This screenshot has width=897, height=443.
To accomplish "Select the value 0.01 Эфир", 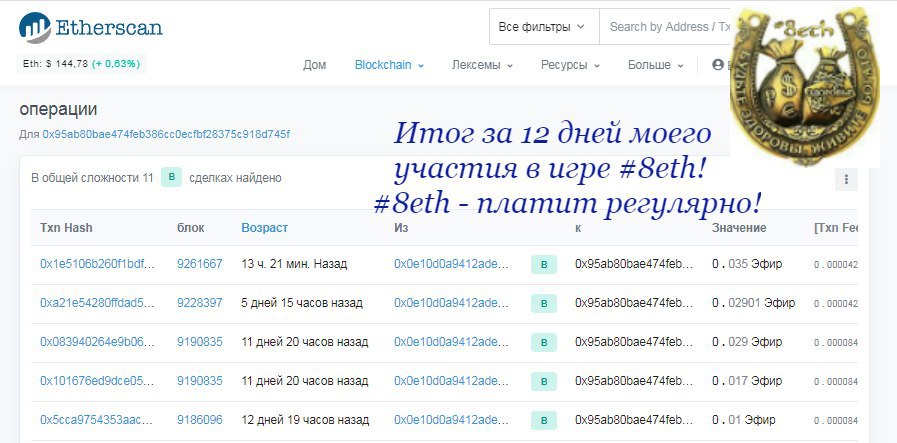I will tap(744, 420).
